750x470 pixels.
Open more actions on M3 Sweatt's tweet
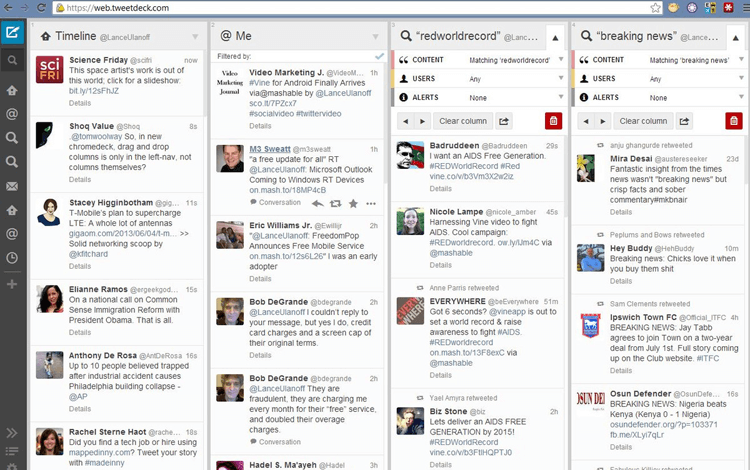pyautogui.click(x=371, y=203)
